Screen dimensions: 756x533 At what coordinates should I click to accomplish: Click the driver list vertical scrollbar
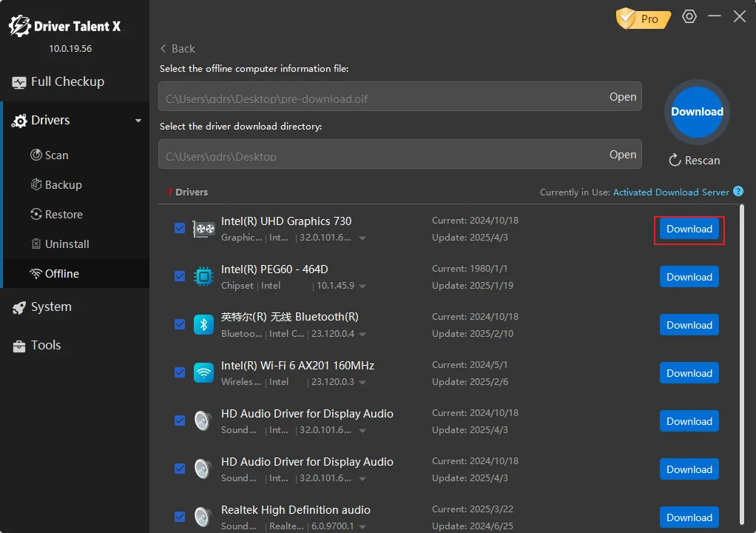click(741, 364)
